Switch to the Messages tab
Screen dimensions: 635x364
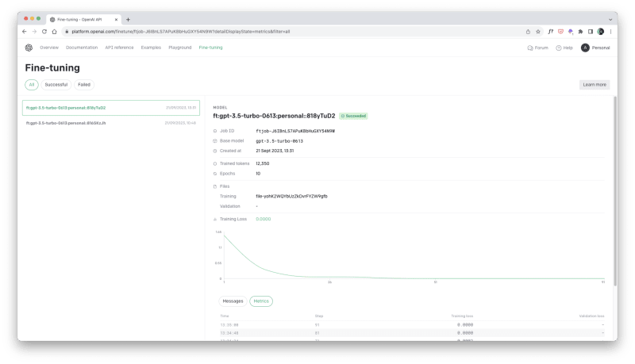[233, 301]
